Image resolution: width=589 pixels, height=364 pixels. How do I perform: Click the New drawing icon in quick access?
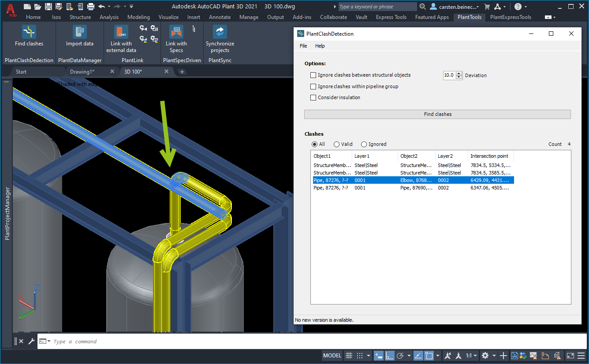(x=27, y=7)
